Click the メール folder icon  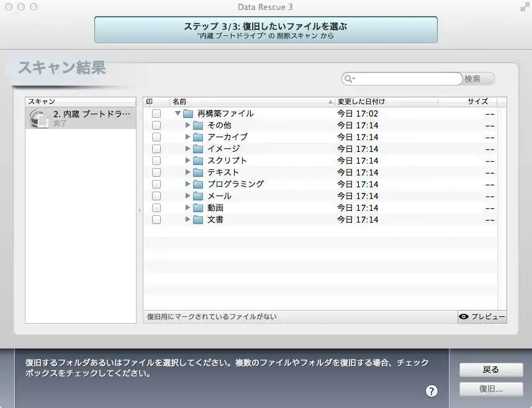198,196
